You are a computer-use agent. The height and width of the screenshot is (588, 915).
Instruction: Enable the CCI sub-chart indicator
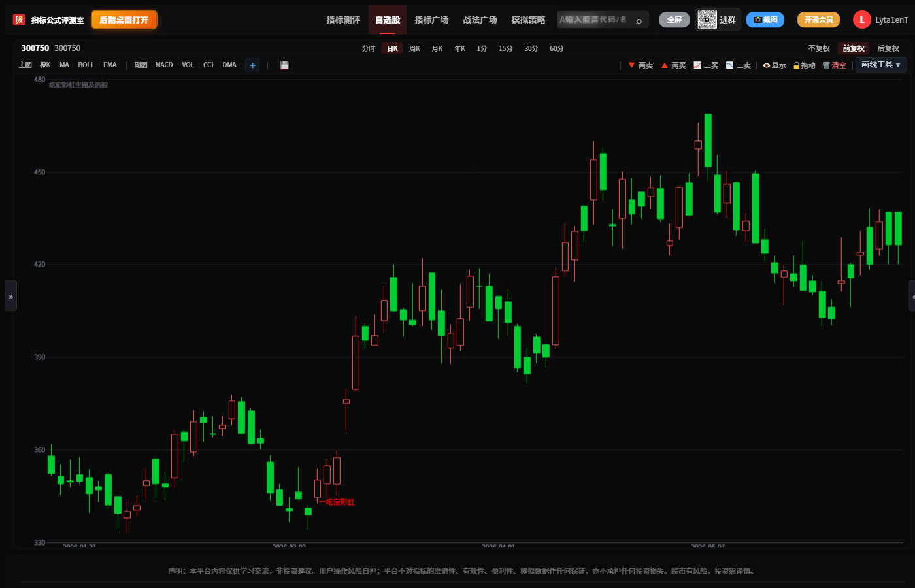(208, 65)
